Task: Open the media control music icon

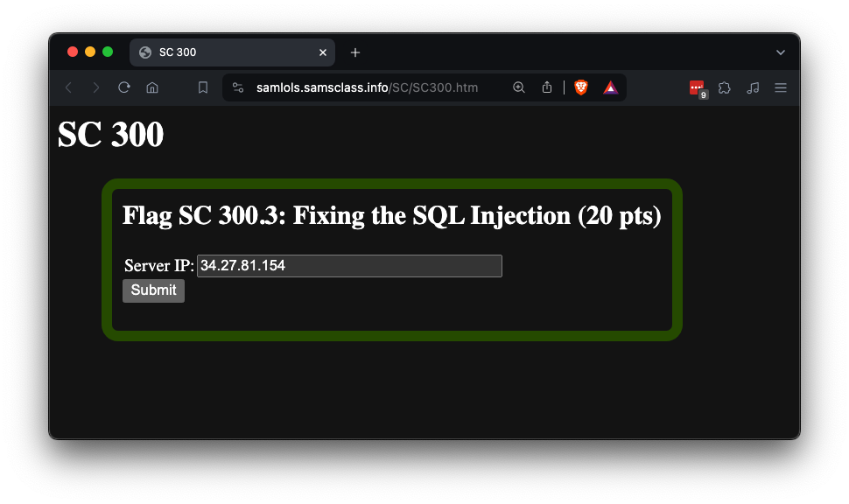Action: click(x=753, y=87)
